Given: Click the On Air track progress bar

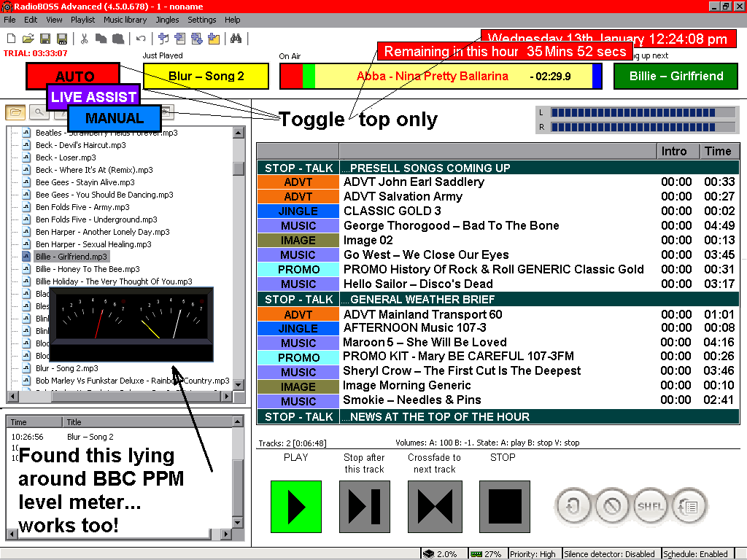Looking at the screenshot, I should tap(441, 76).
